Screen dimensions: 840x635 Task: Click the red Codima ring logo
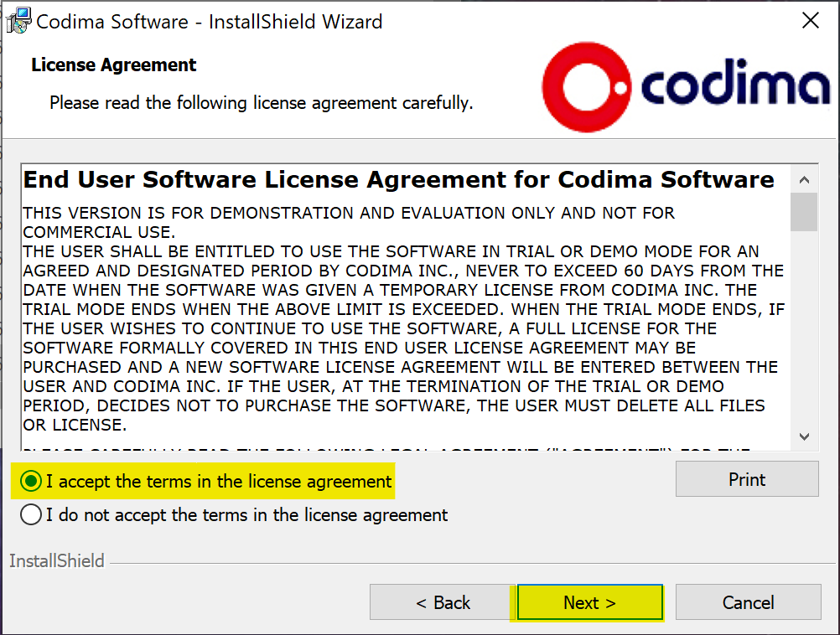coord(587,87)
